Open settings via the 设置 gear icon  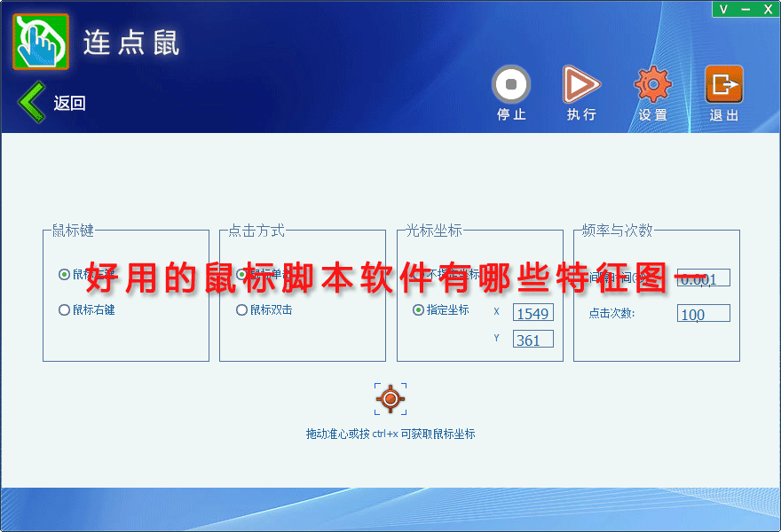652,84
